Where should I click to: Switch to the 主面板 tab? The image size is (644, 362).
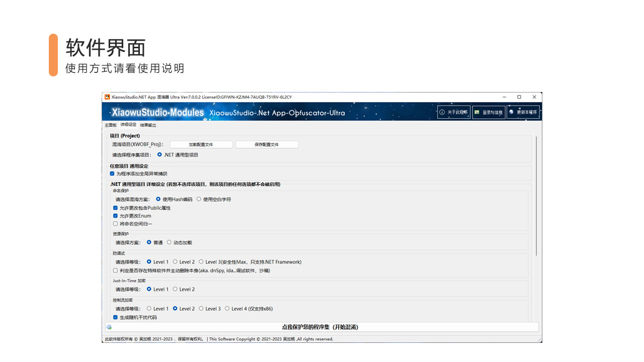[111, 125]
